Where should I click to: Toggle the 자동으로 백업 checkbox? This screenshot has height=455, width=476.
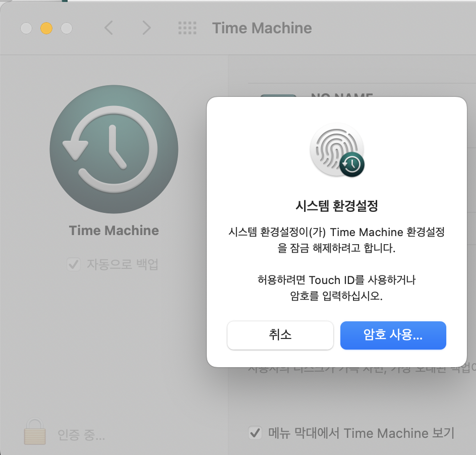(74, 264)
